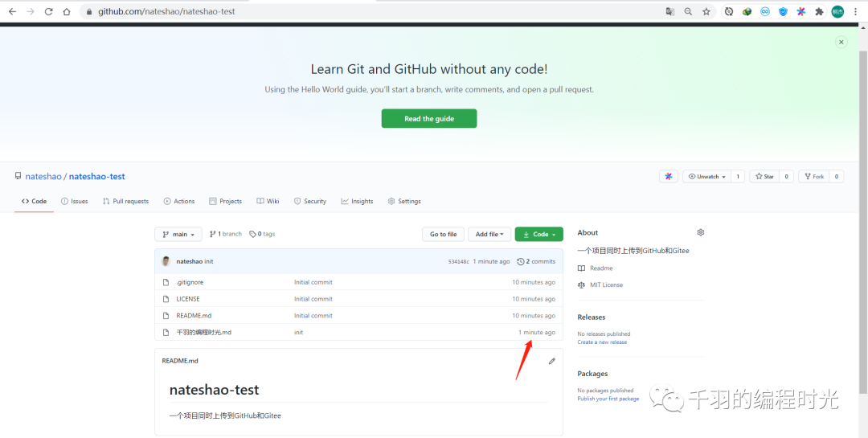Click Create a new release link
Image resolution: width=868 pixels, height=438 pixels.
point(602,342)
